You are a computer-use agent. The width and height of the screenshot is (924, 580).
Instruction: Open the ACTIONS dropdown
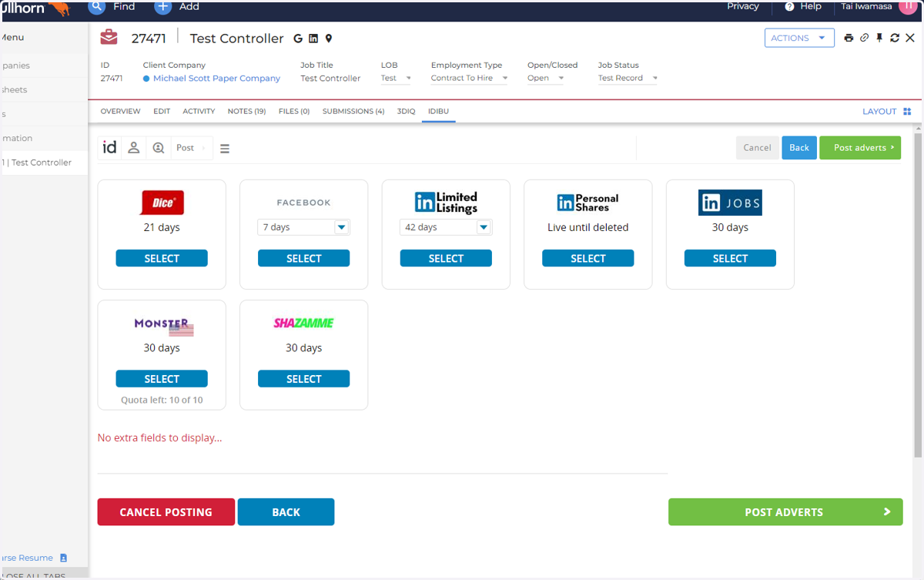coord(799,38)
